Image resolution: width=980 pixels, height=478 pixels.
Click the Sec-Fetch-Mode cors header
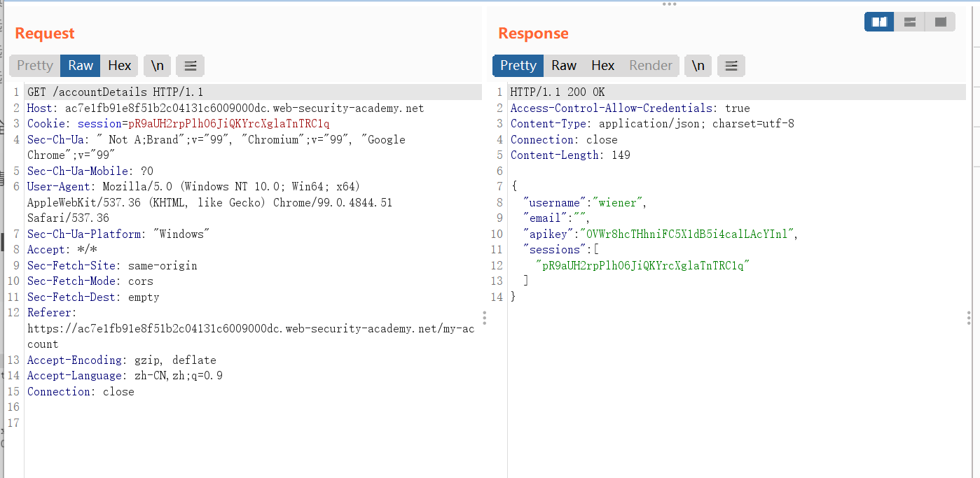(90, 281)
